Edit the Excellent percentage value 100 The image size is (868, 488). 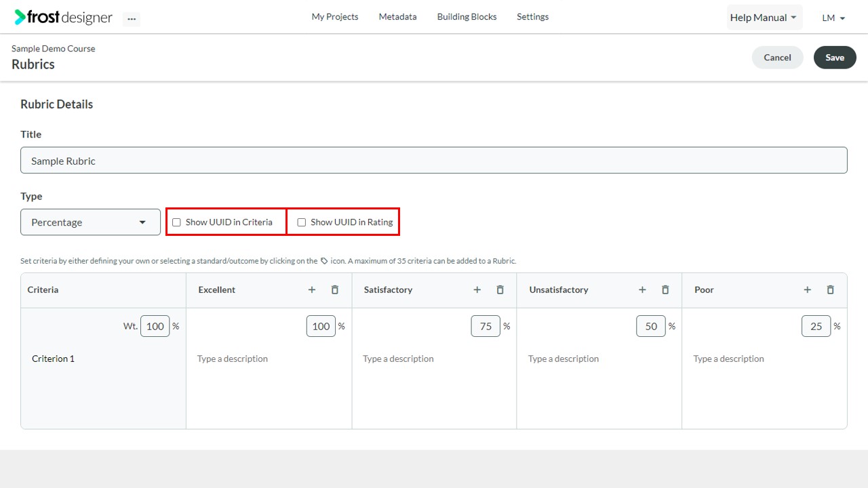[321, 326]
